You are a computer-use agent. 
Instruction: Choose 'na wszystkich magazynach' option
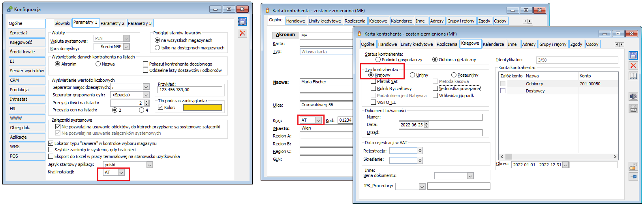[157, 40]
